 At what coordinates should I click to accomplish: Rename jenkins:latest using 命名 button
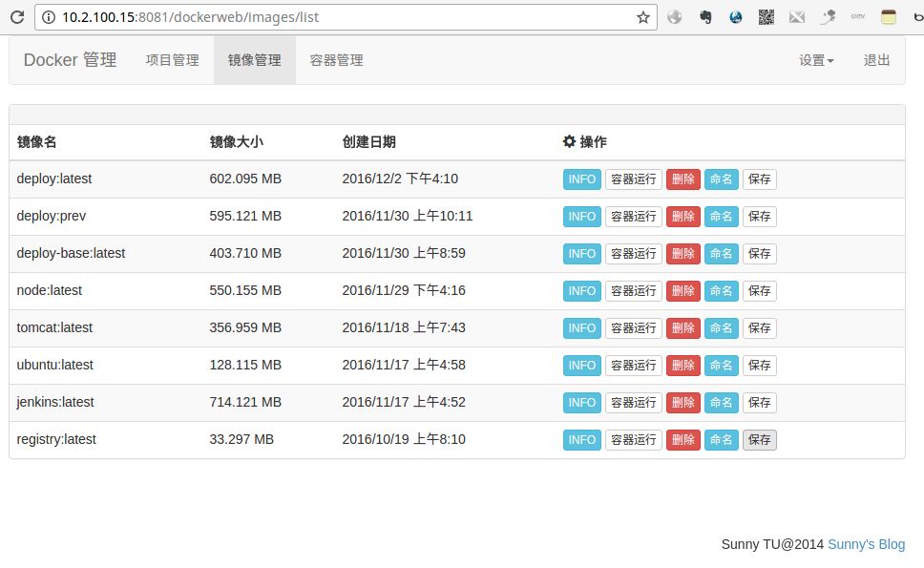coord(722,403)
